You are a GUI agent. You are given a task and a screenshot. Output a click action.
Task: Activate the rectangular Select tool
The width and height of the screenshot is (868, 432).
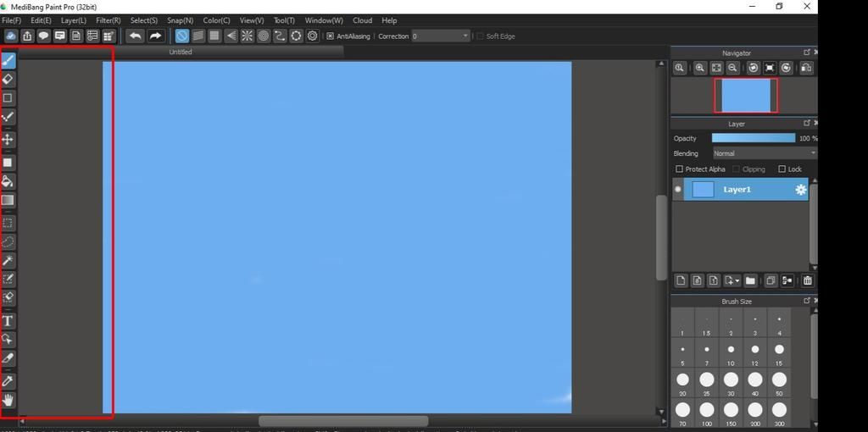click(x=8, y=223)
